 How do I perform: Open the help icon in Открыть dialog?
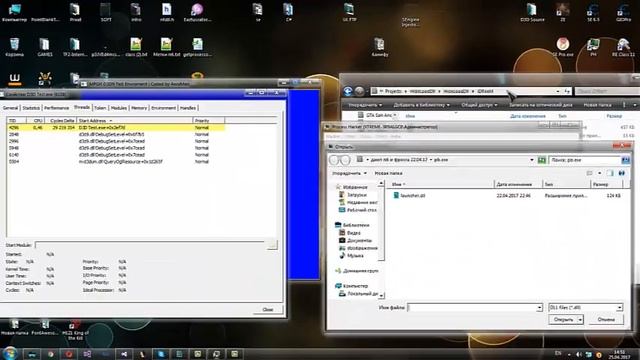tap(622, 173)
